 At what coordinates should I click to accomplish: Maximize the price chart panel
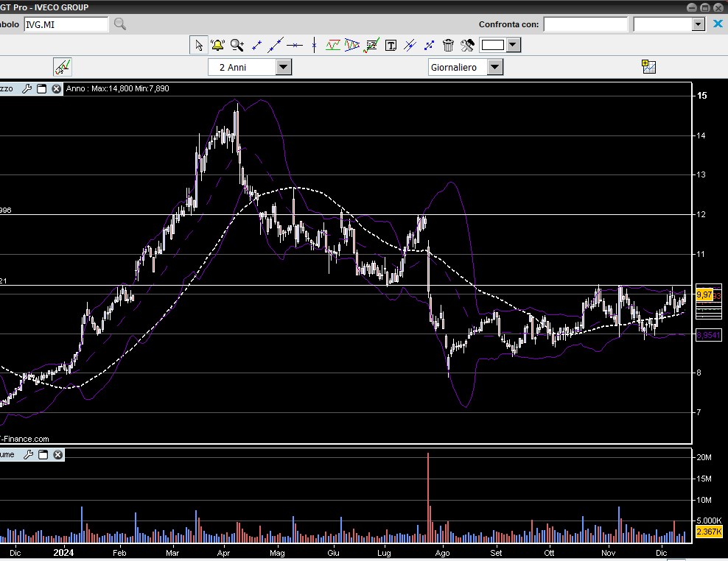pyautogui.click(x=42, y=89)
